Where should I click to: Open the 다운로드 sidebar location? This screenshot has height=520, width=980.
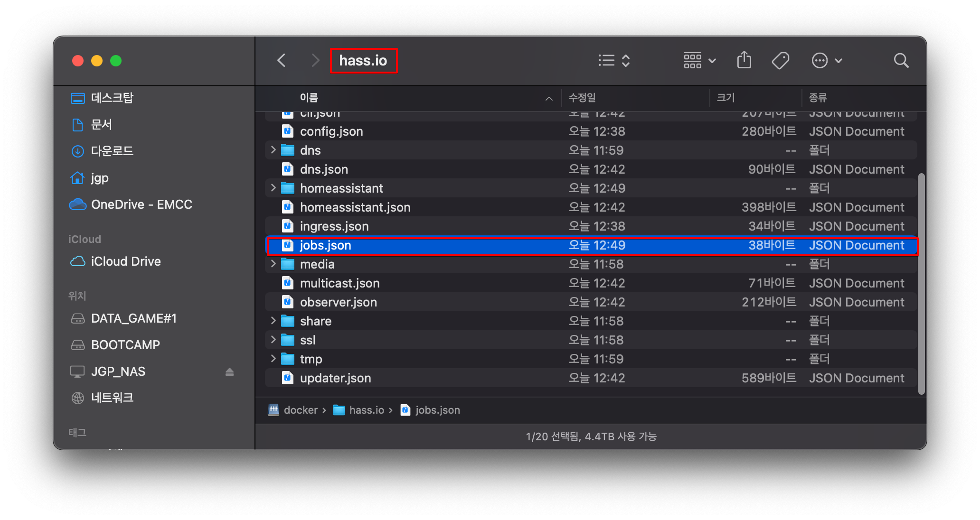click(x=112, y=151)
